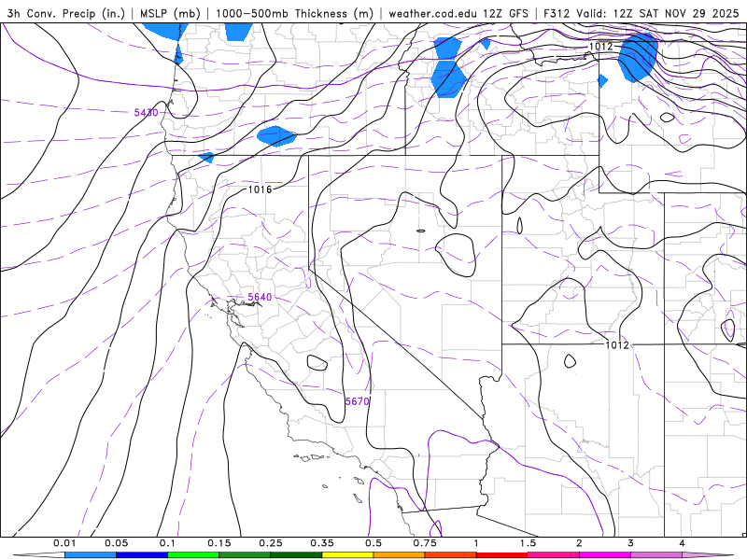
Task: Click the legend value 3
Action: click(x=631, y=543)
